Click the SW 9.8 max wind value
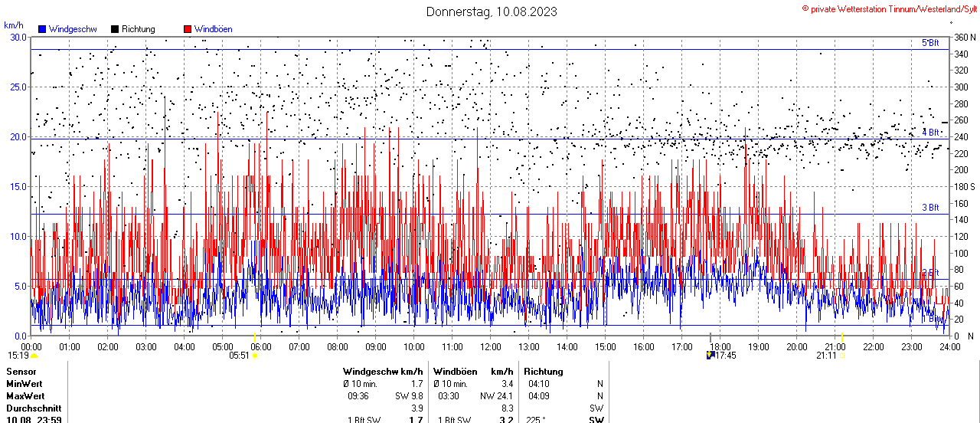Screen dimensions: 980x423 pyautogui.click(x=409, y=396)
